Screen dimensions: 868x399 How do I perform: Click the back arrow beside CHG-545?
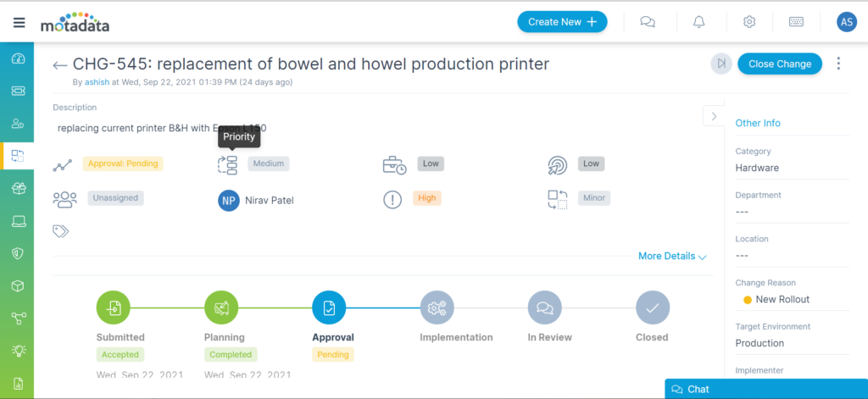click(59, 65)
